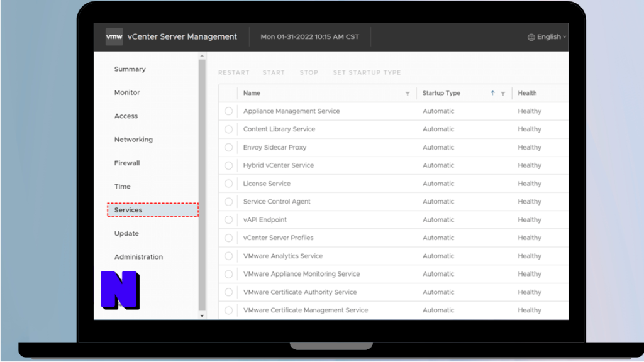Click License Service name text

(267, 184)
